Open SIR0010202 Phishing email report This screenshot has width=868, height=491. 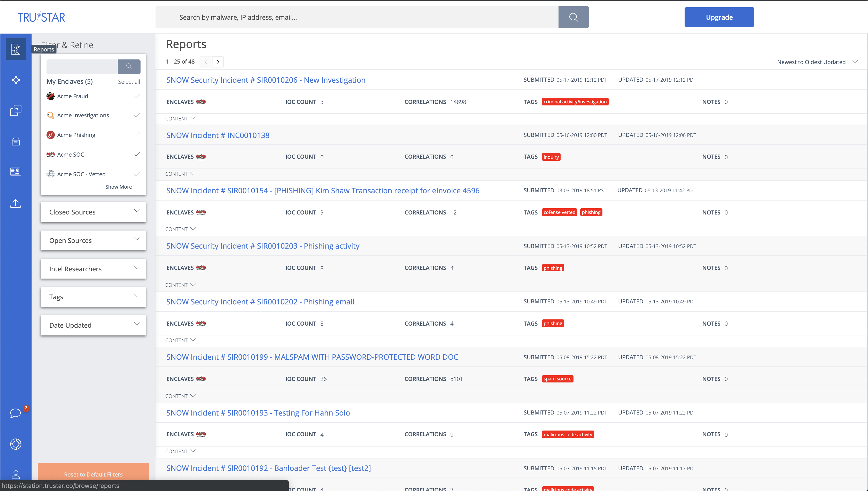[x=260, y=302]
